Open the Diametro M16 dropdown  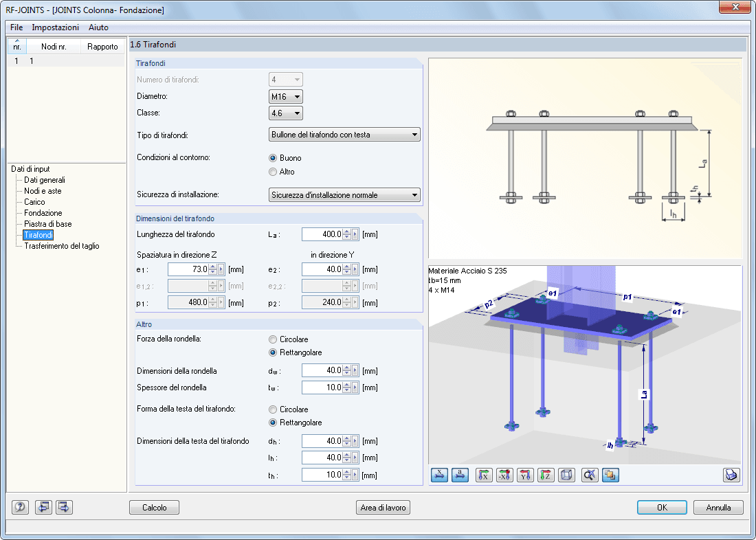pos(285,96)
